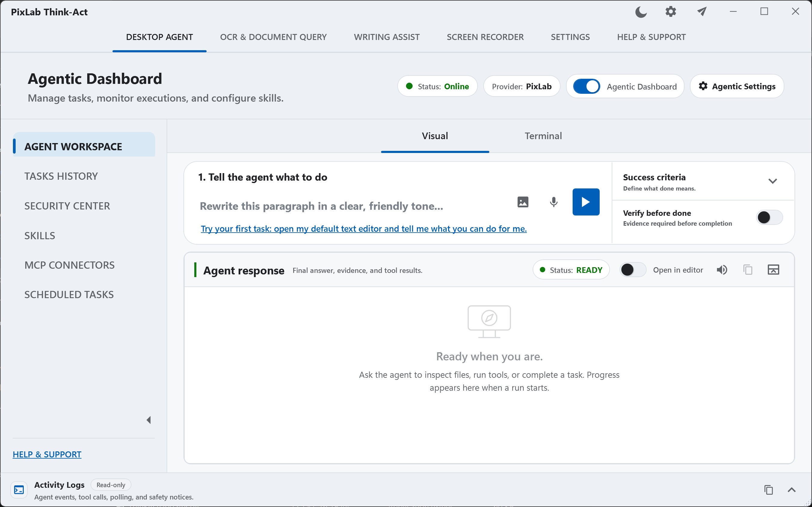Read the agent response aloud
This screenshot has width=812, height=507.
[x=722, y=270]
